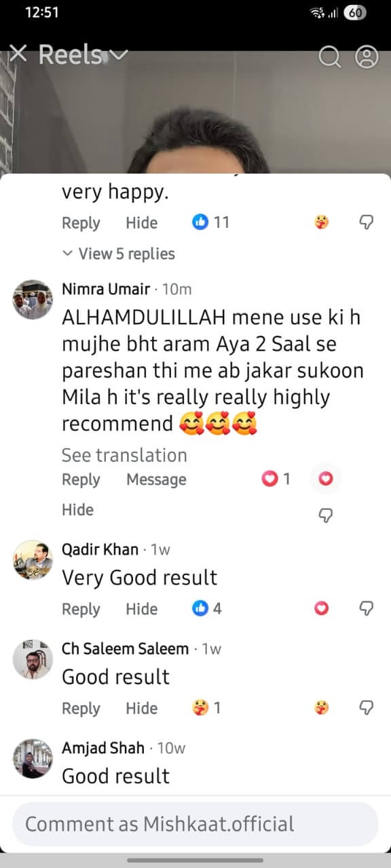This screenshot has height=868, width=391.
Task: Tap thumbs-down on Ch Saleem Saleem's comment
Action: click(367, 708)
